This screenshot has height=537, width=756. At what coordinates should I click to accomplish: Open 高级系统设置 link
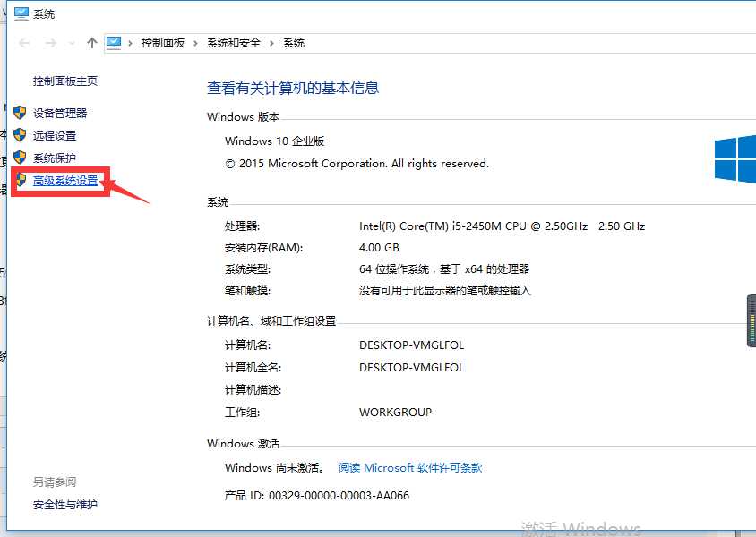65,181
